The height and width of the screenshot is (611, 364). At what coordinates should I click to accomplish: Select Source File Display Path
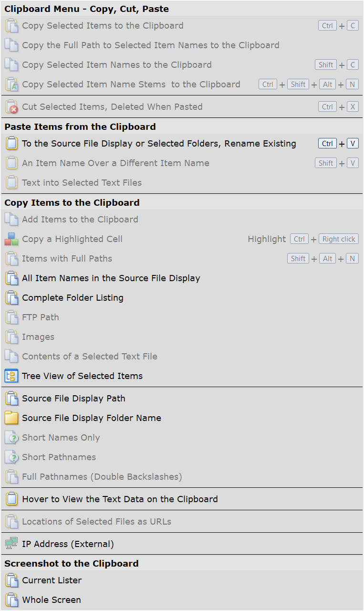(x=73, y=399)
